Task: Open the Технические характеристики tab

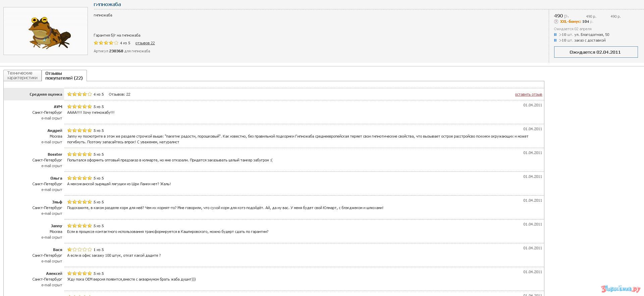Action: [x=22, y=76]
